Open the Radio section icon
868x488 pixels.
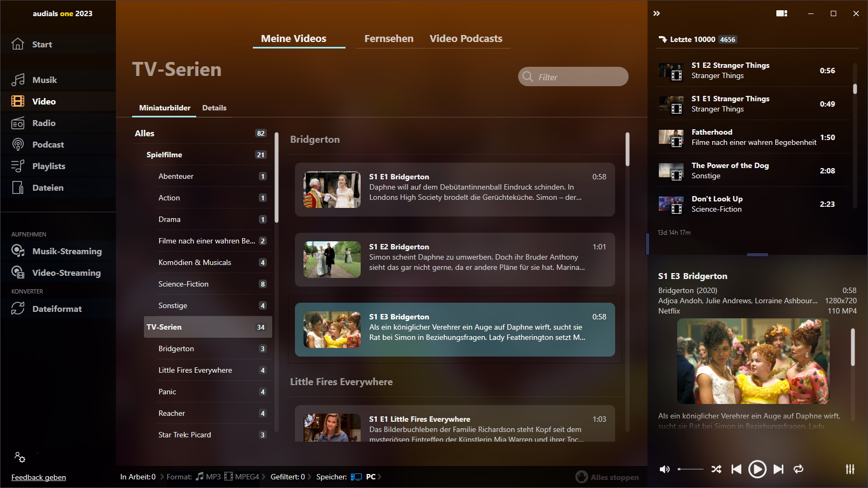pyautogui.click(x=18, y=123)
